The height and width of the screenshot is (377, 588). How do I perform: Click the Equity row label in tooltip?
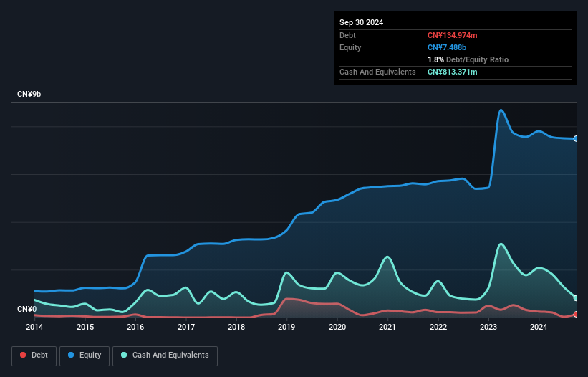[350, 47]
